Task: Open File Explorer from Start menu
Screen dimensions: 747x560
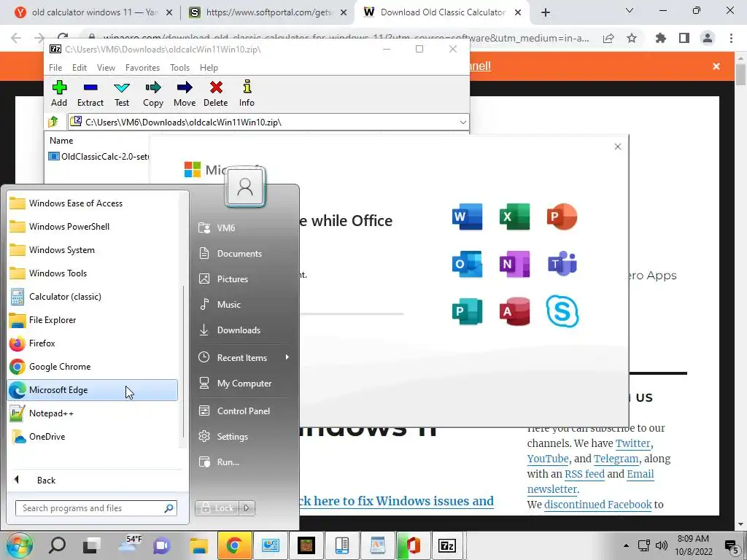Action: tap(93, 320)
